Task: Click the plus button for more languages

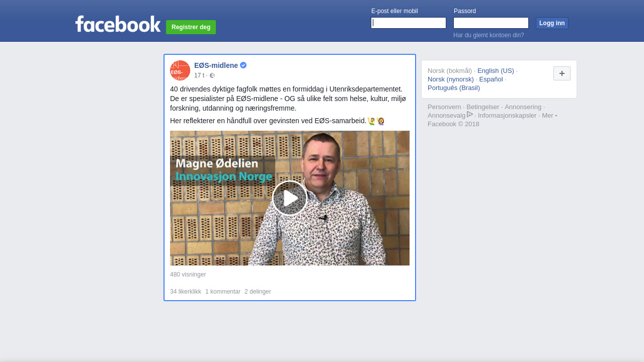Action: tap(562, 73)
